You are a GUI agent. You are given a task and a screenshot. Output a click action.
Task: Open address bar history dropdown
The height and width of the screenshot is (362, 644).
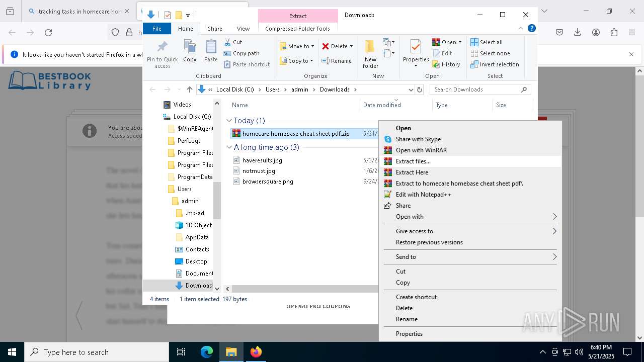click(411, 89)
